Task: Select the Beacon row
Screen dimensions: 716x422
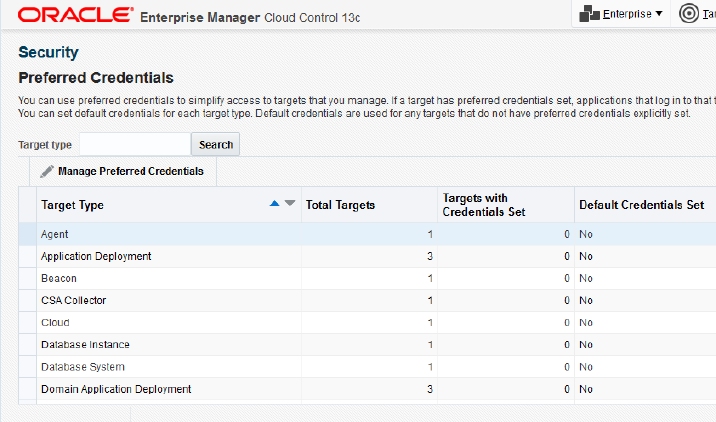Action: [x=367, y=278]
